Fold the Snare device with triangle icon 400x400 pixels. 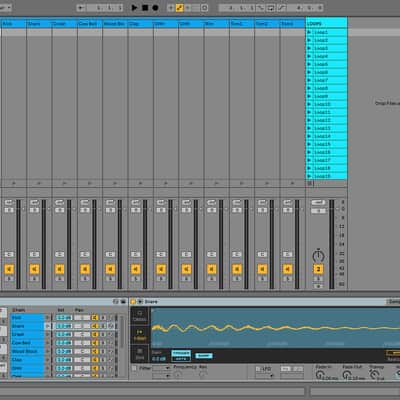pos(140,302)
